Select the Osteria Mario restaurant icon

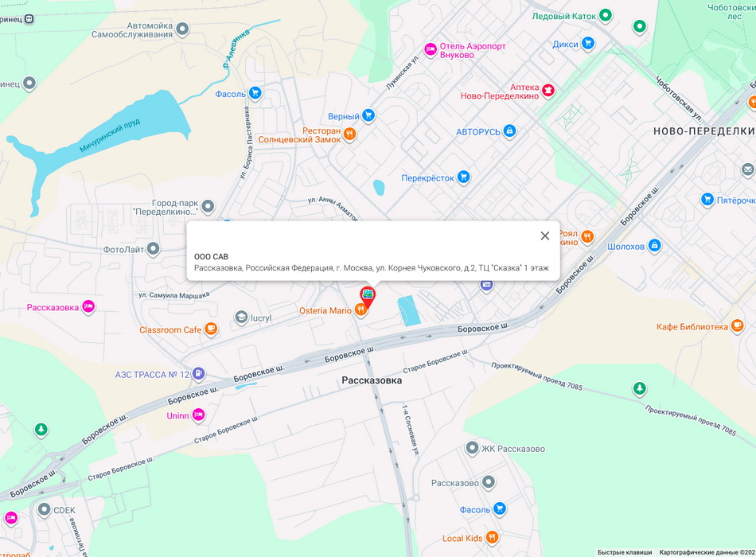pos(360,310)
